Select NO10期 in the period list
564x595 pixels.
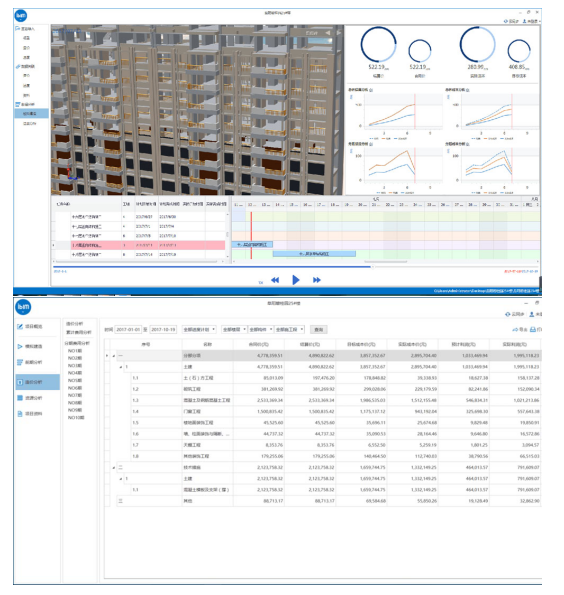pyautogui.click(x=76, y=417)
